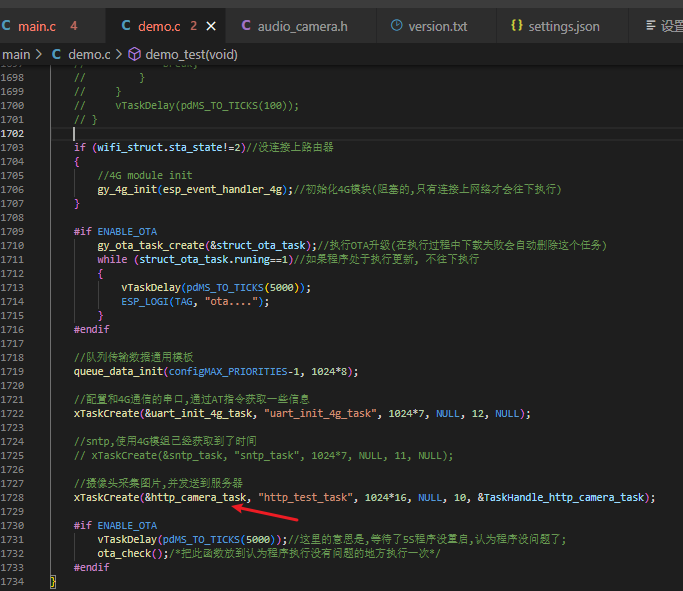Click line number 1728 in the gutter
Screen dimensions: 683x591
pos(12,497)
